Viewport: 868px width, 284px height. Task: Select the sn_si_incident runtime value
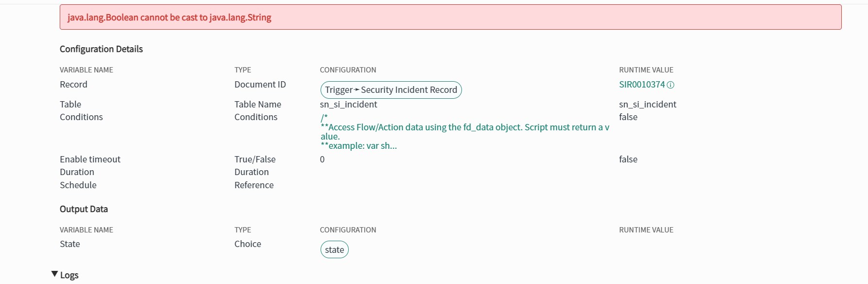[x=647, y=105]
